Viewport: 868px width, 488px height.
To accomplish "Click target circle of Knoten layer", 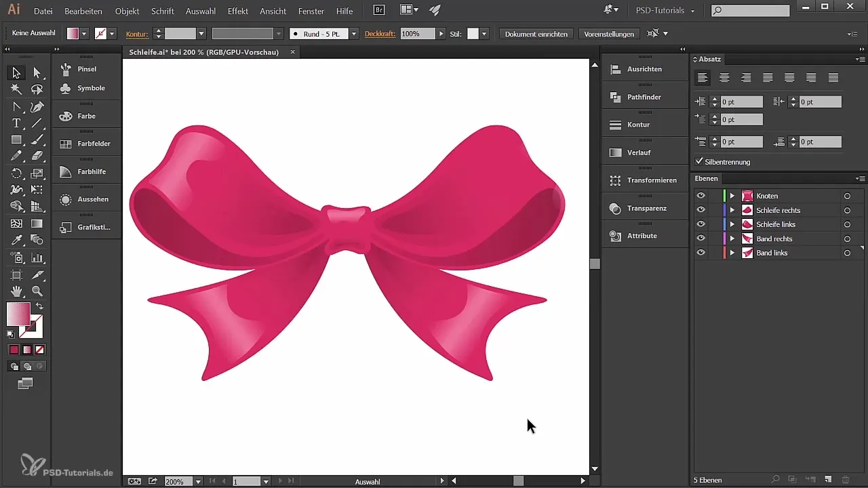I will tap(847, 196).
